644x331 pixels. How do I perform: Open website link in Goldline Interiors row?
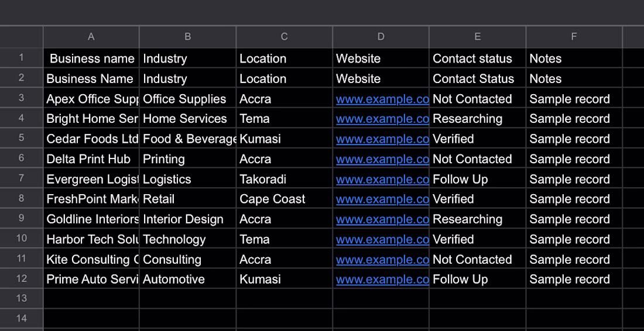382,219
